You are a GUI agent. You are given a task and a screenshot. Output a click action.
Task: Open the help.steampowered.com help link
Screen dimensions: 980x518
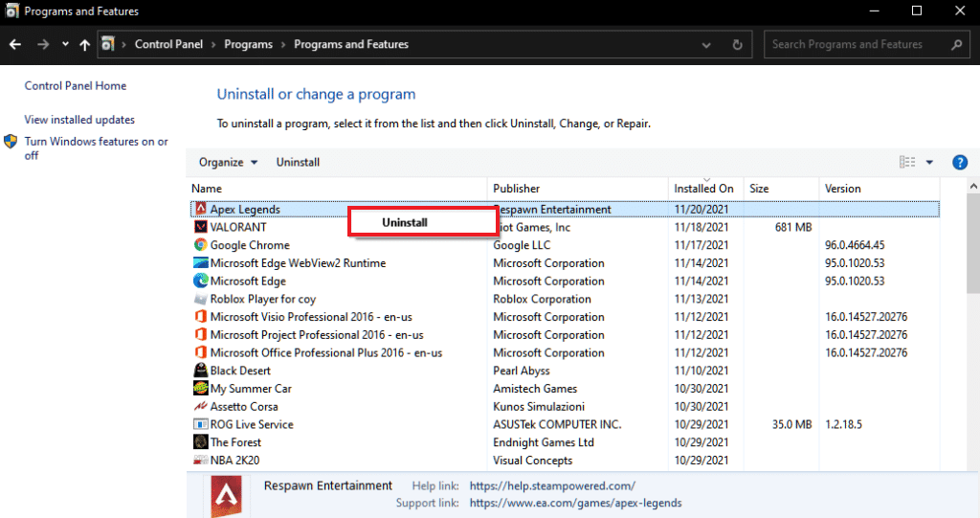coord(552,485)
